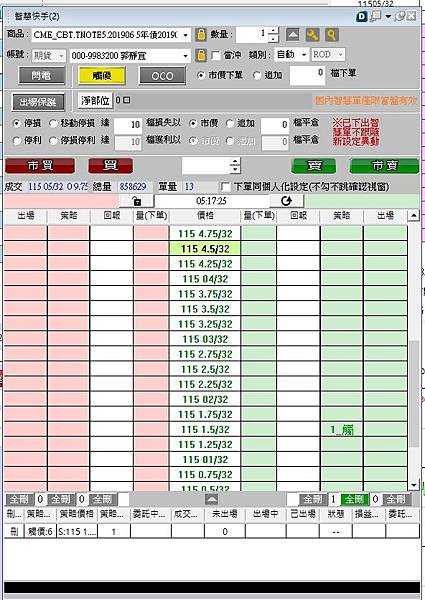Click the 出場保護 button

37,102
